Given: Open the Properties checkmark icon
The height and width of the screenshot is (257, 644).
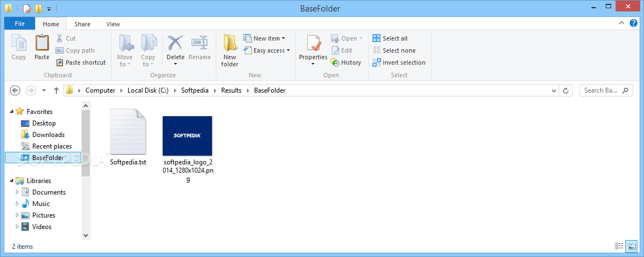Looking at the screenshot, I should 313,44.
